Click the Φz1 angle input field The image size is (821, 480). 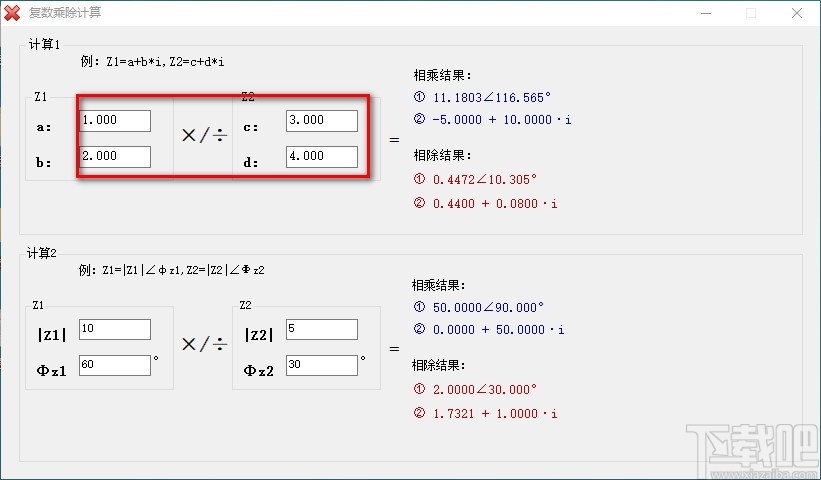[x=115, y=366]
